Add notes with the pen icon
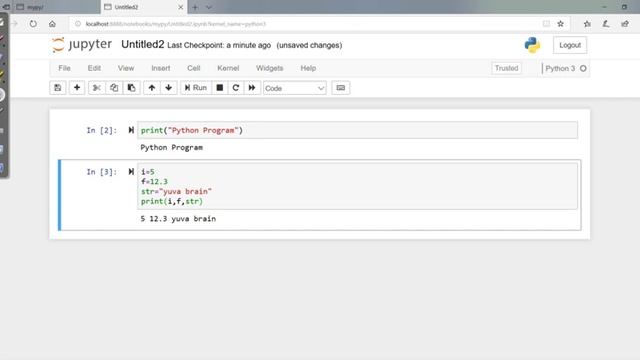 coord(606,24)
